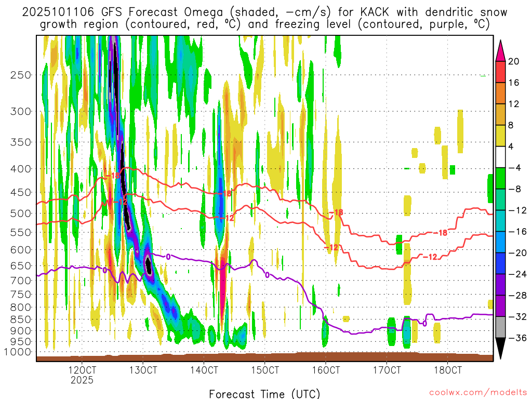
Task: Click the legend value -20
Action: click(x=517, y=253)
